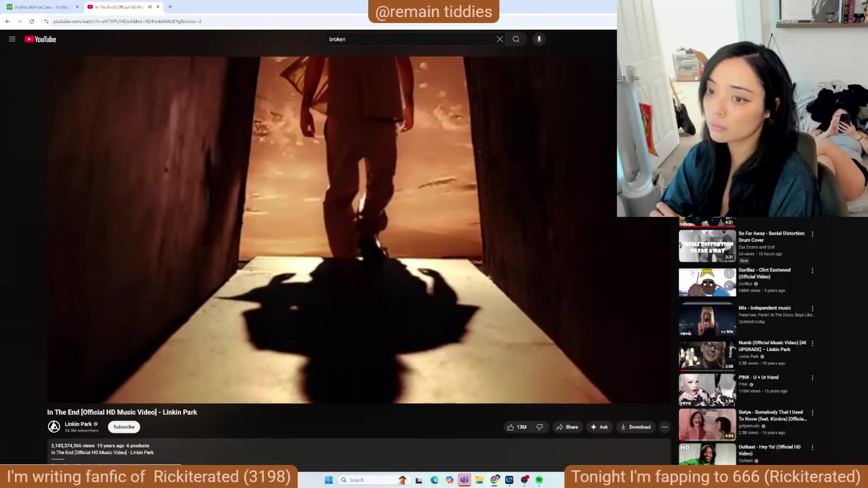Image resolution: width=868 pixels, height=488 pixels.
Task: Open the OBS taskbar icon with red dot
Action: [524, 480]
